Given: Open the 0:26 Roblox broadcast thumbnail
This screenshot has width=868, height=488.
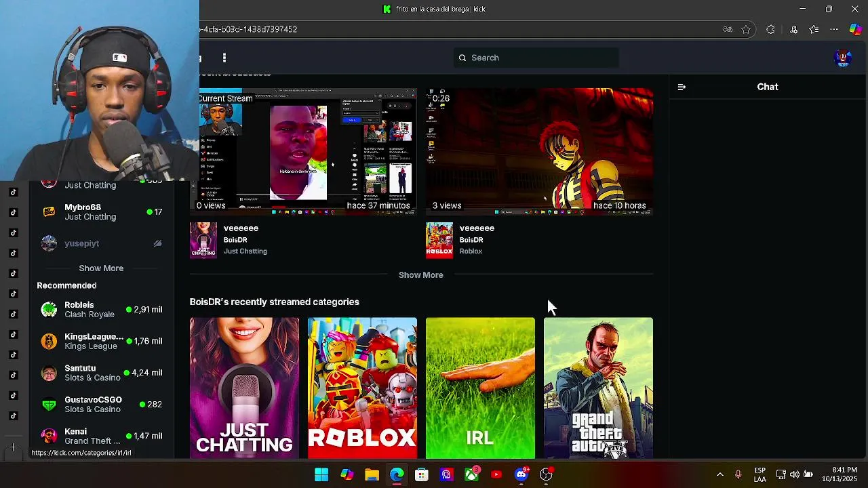Looking at the screenshot, I should point(539,151).
